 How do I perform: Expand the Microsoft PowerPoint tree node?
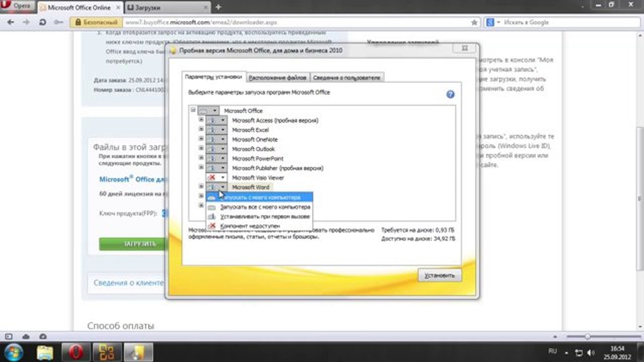[x=201, y=158]
